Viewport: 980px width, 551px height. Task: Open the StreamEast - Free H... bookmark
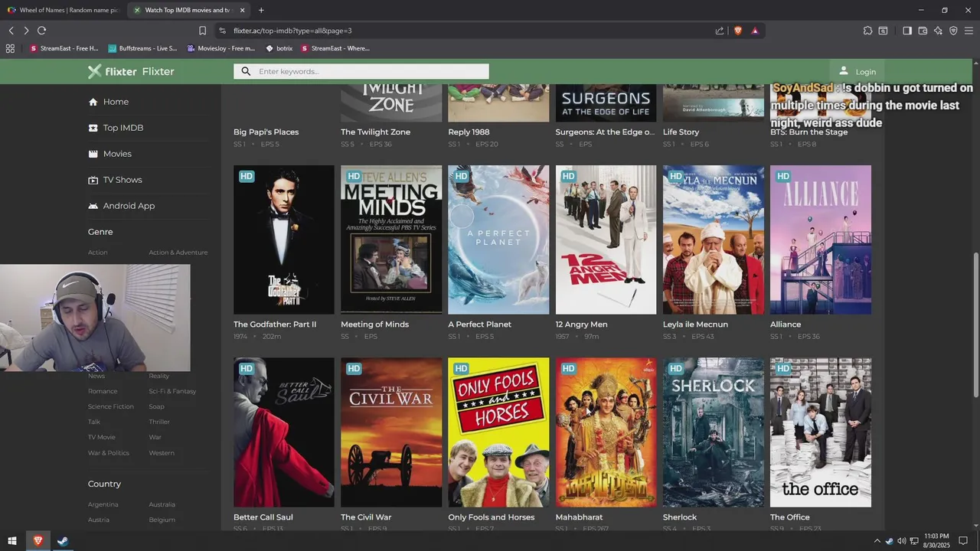click(x=64, y=48)
